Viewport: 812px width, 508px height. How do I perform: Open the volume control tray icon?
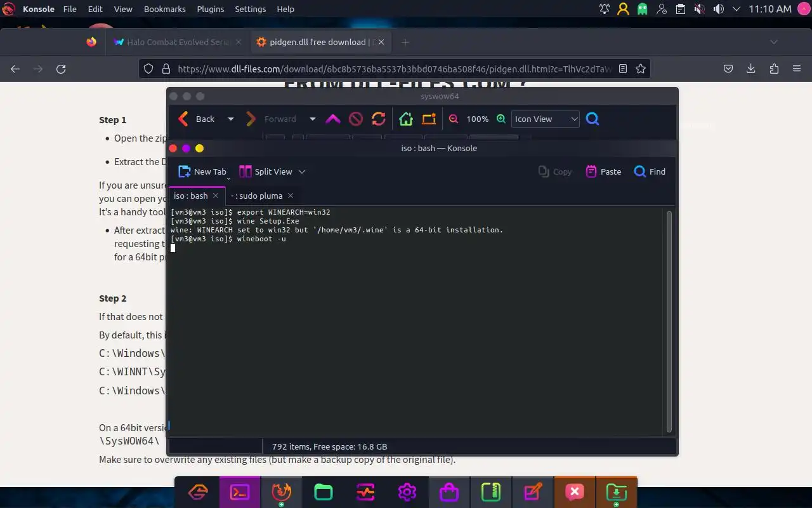718,9
